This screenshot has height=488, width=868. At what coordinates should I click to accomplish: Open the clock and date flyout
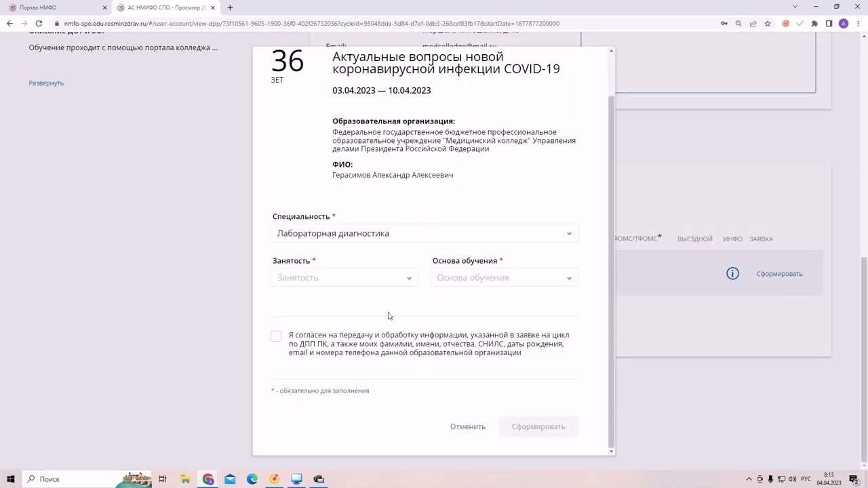[x=829, y=479]
